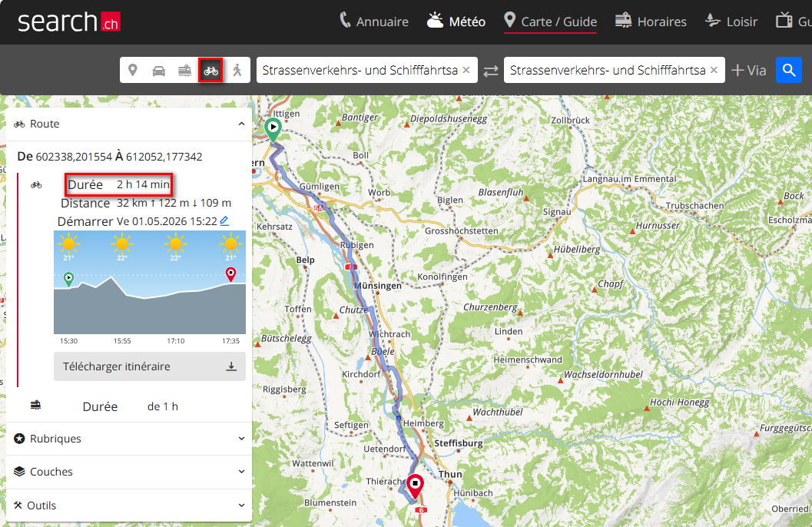Expand the Outils section
812x527 pixels.
click(x=129, y=505)
